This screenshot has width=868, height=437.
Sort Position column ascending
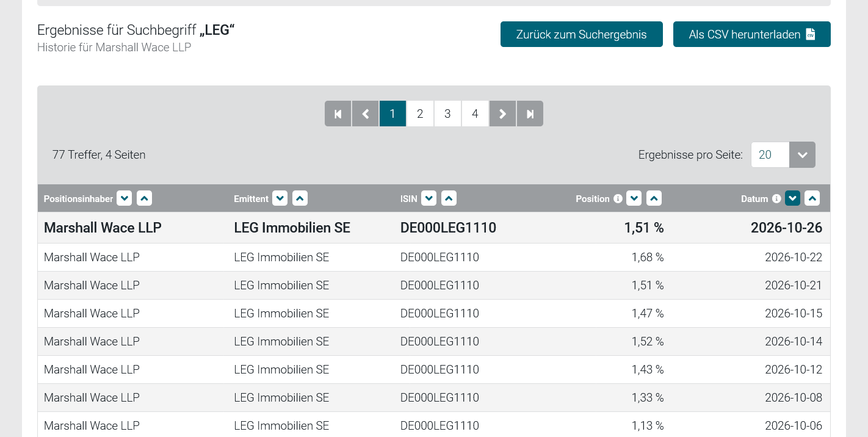click(654, 198)
